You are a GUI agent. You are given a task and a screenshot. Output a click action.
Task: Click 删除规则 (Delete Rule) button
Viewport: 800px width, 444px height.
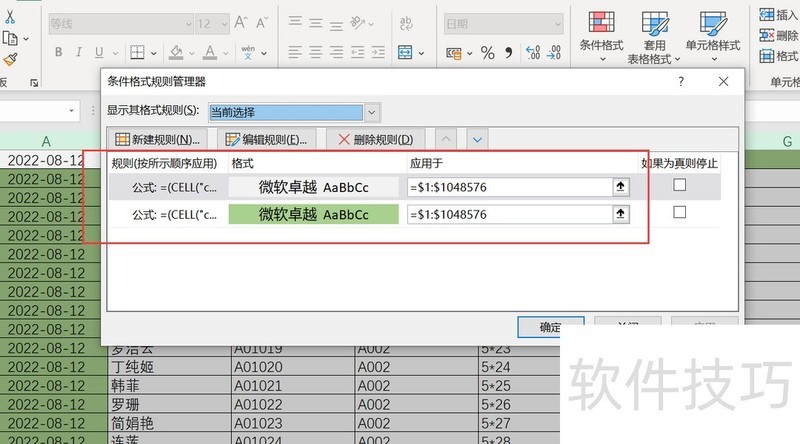(380, 140)
